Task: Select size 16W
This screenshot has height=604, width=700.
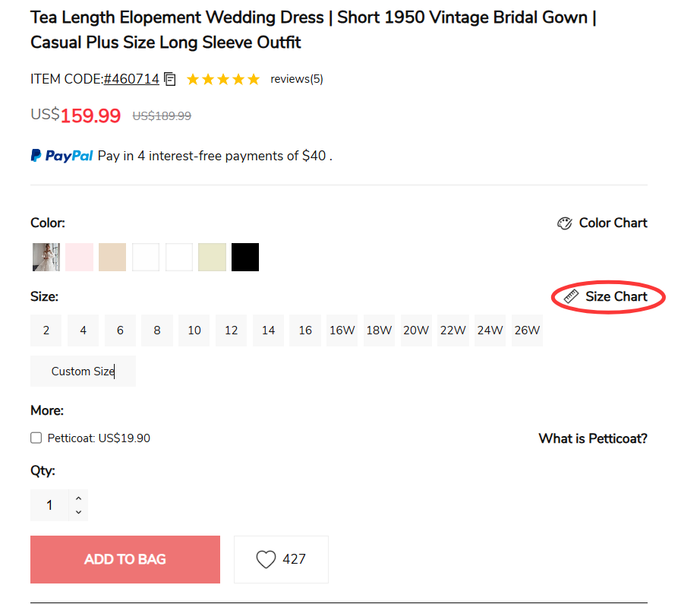Action: point(342,330)
